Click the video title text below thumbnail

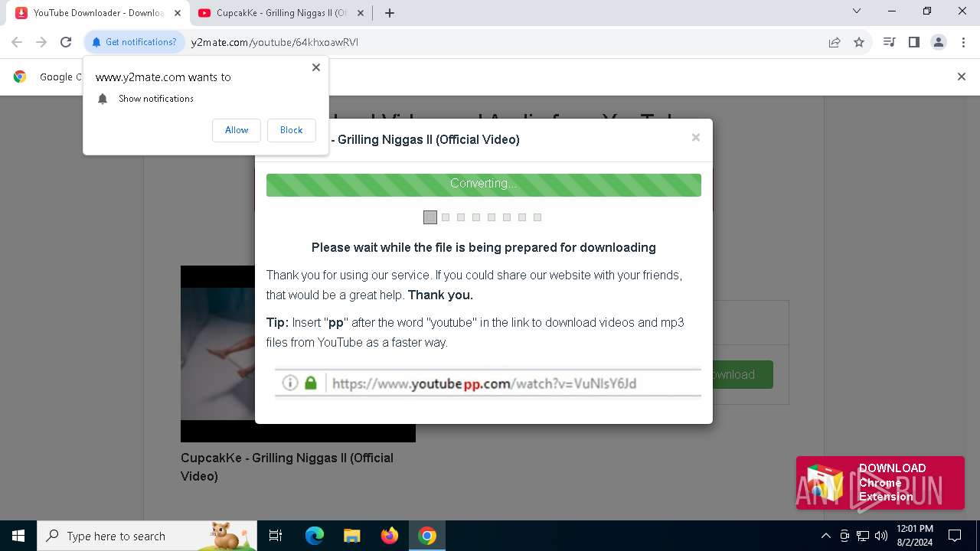[x=287, y=467]
